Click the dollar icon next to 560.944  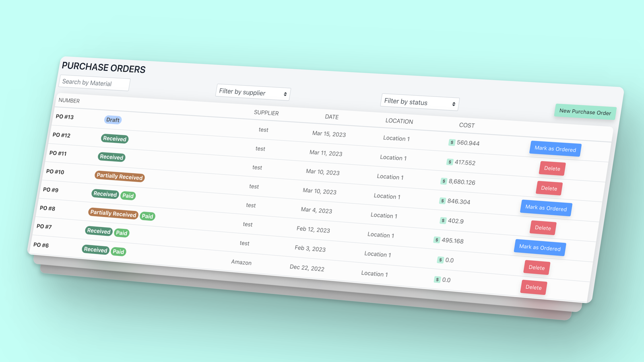tap(451, 143)
